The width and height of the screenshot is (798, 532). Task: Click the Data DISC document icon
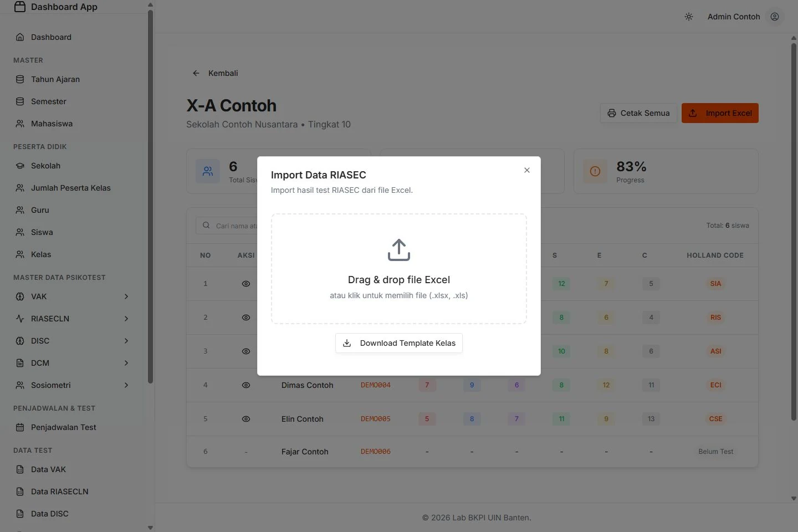20,514
